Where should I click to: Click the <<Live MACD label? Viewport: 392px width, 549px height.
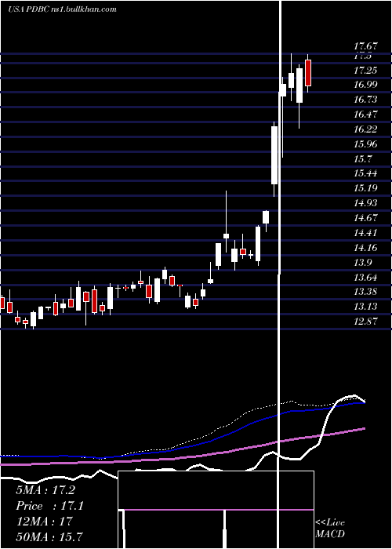pos(330,528)
